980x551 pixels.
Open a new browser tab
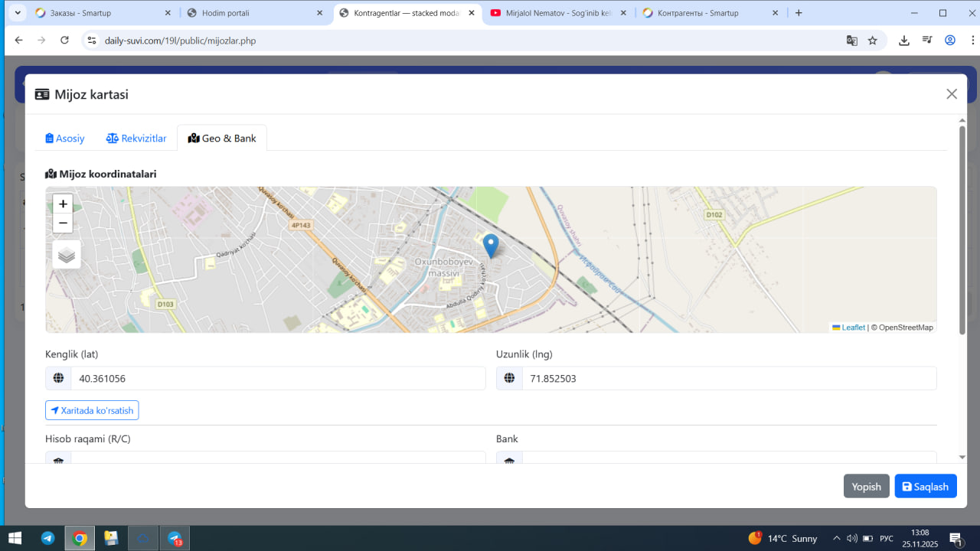(799, 13)
